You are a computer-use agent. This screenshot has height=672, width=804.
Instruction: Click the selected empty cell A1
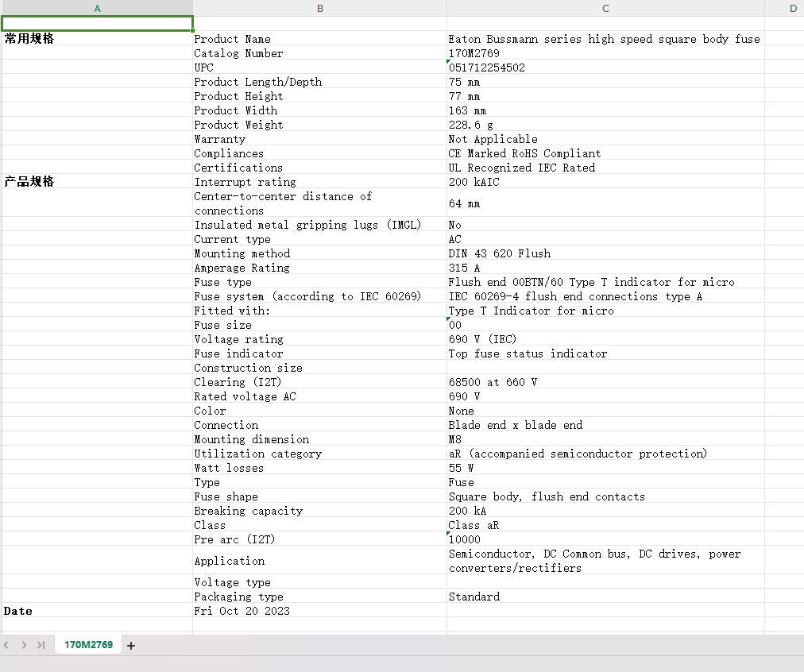tap(98, 24)
